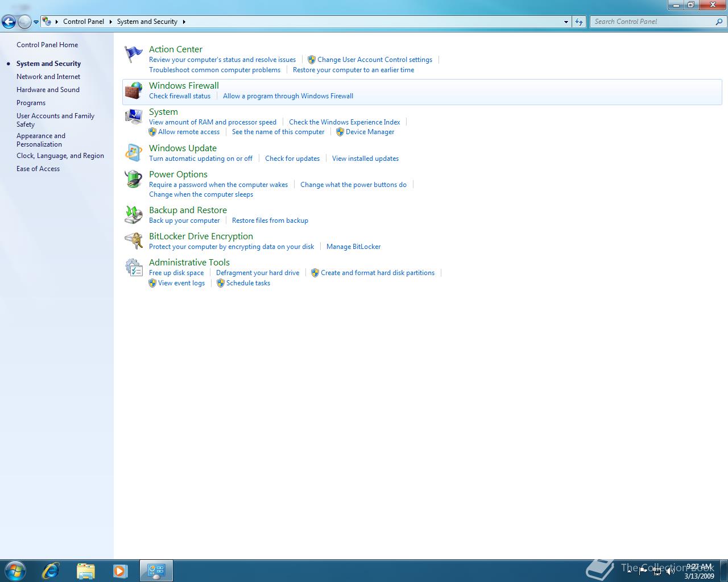Click the volume speaker tray icon

[671, 571]
